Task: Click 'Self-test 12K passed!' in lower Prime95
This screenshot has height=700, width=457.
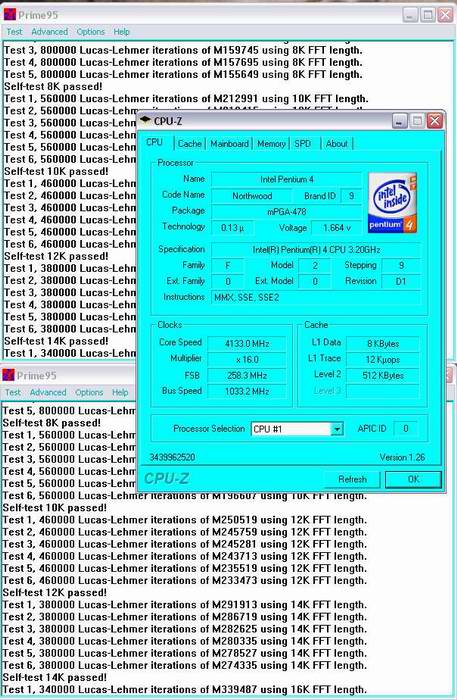Action: click(54, 593)
